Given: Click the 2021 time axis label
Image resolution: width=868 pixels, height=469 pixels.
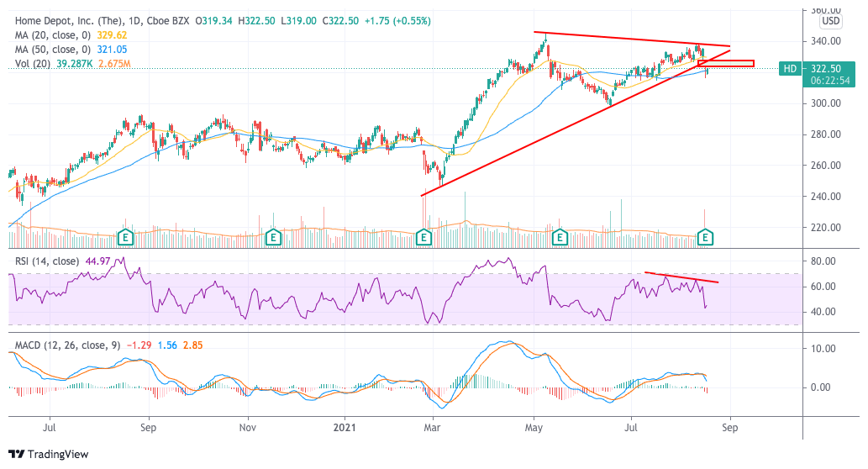Looking at the screenshot, I should (345, 428).
